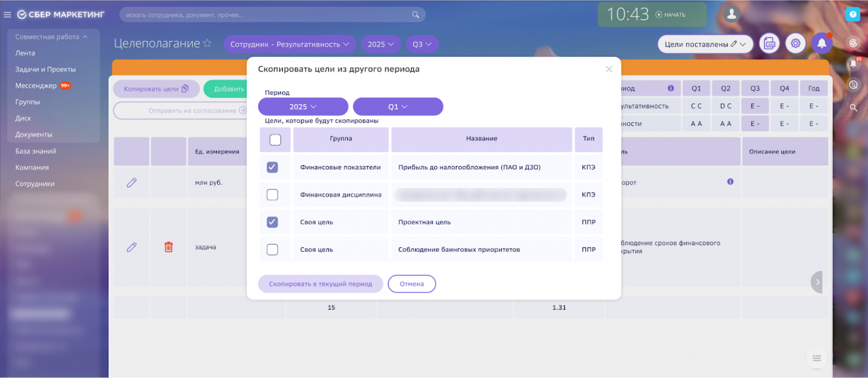Open the 2025 year dropdown in page header
The image size is (868, 378).
coord(381,44)
